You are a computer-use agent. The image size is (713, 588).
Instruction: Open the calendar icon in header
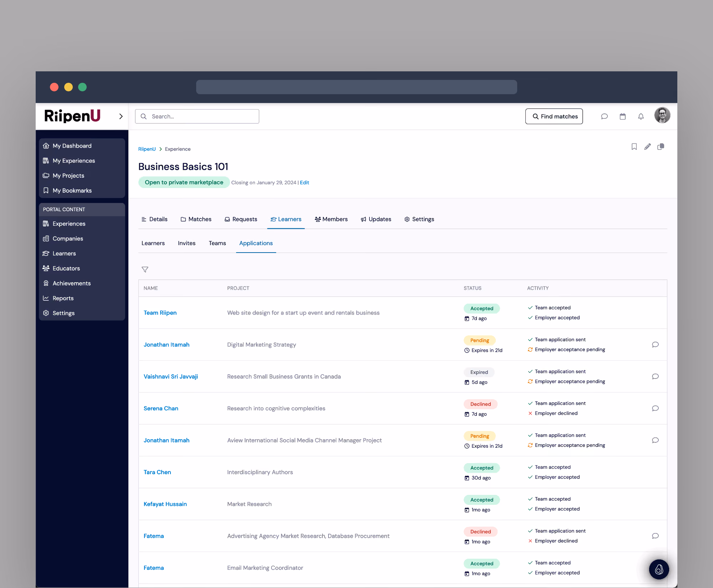[623, 116]
